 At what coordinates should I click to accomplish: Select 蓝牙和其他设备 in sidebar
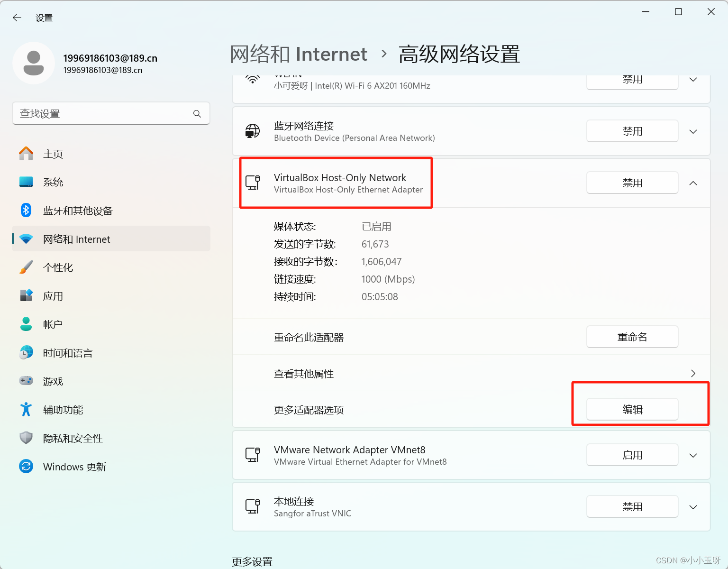point(77,211)
